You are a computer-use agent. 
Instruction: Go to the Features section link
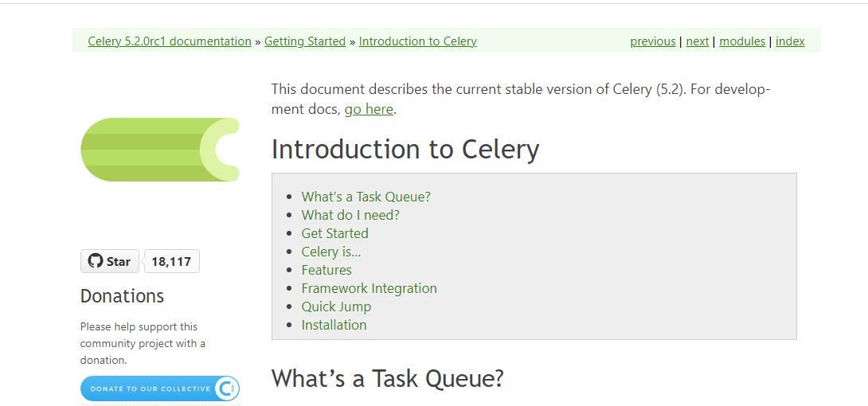(326, 270)
